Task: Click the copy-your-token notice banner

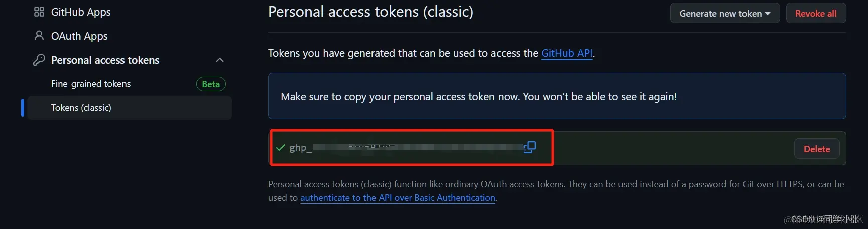Action: point(557,96)
